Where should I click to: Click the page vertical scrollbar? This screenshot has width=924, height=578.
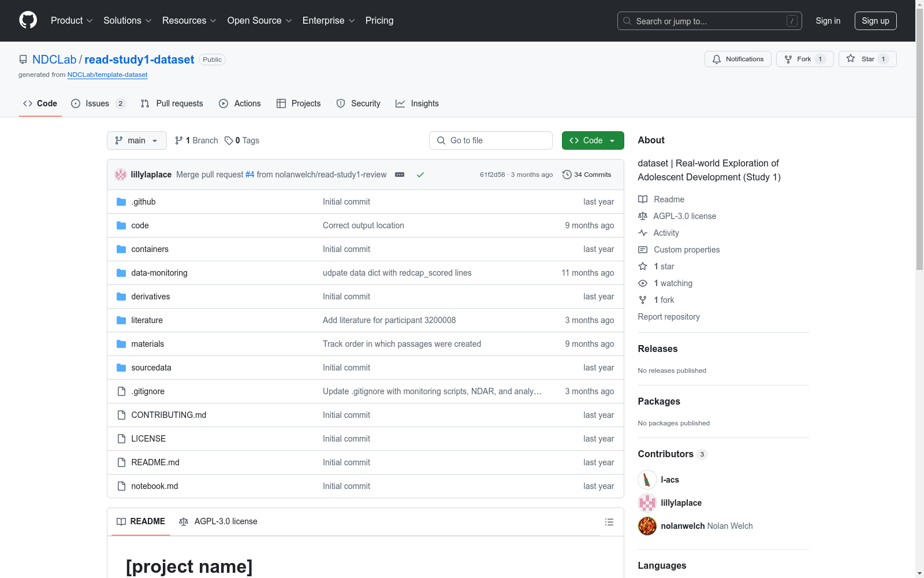pos(919,139)
